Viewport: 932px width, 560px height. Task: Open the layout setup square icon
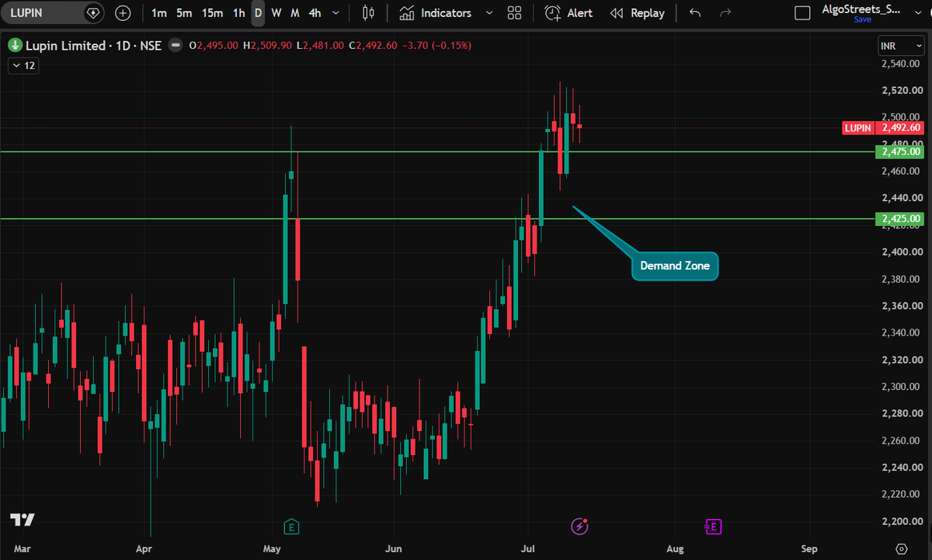(x=804, y=13)
